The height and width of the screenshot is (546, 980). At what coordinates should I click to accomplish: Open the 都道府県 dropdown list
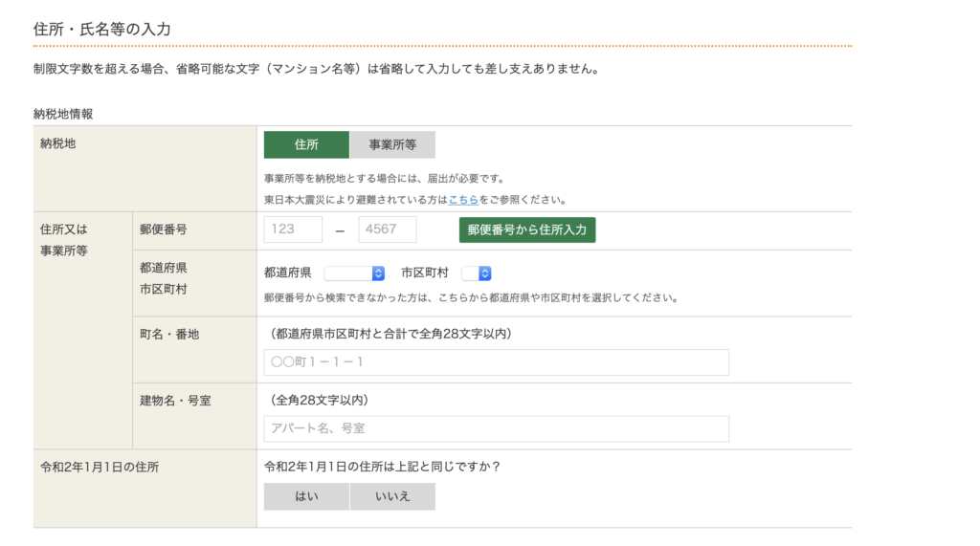354,273
